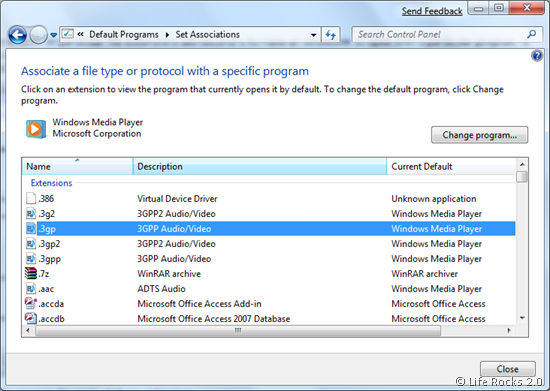This screenshot has width=550, height=391.
Task: Click the .accdb Access database icon
Action: pyautogui.click(x=31, y=318)
